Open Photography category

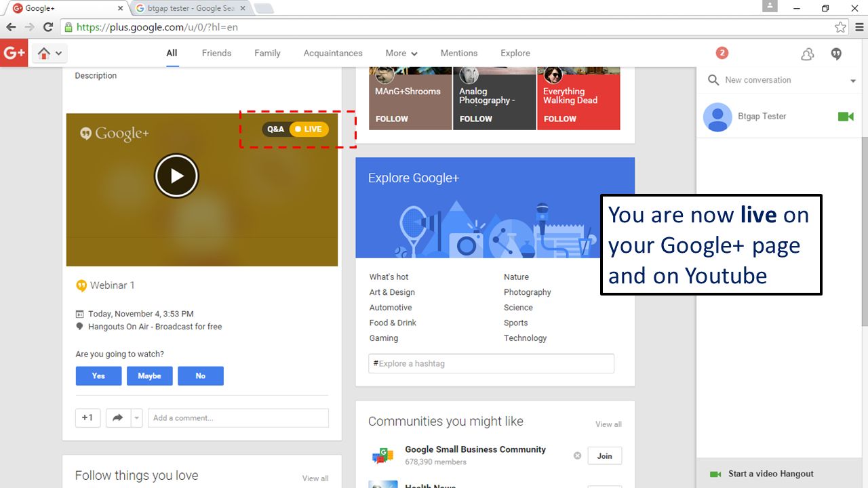[x=528, y=293]
